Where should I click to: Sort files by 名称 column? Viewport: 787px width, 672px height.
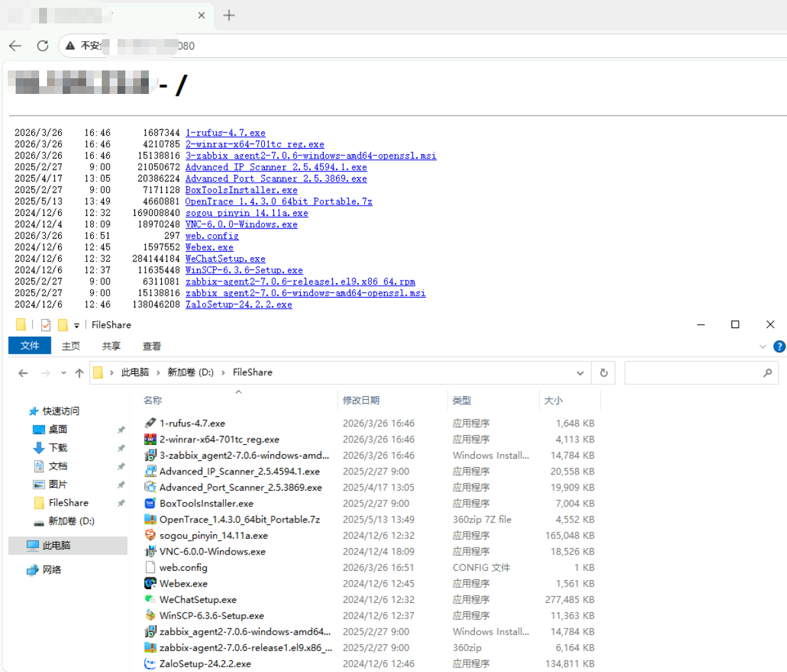[x=153, y=401]
